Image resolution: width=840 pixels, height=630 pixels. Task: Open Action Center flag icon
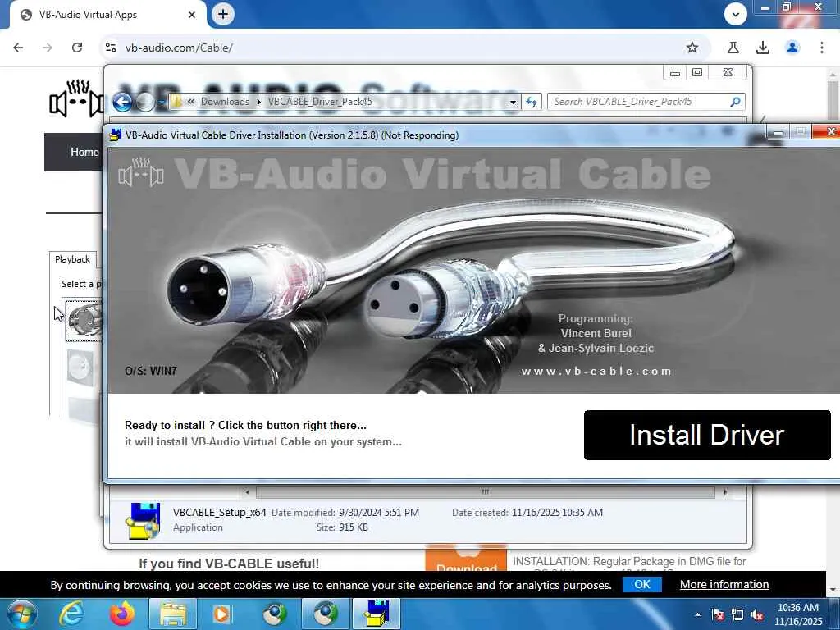pyautogui.click(x=717, y=615)
